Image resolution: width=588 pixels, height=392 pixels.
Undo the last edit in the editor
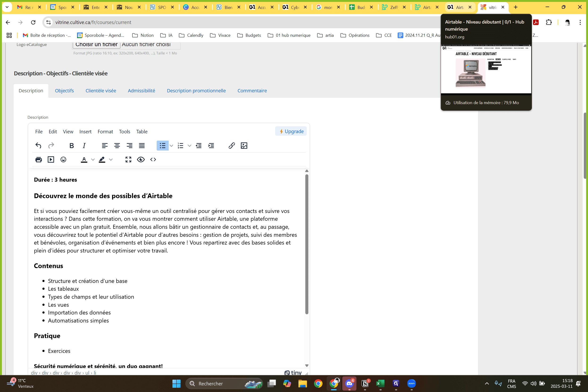click(x=38, y=146)
